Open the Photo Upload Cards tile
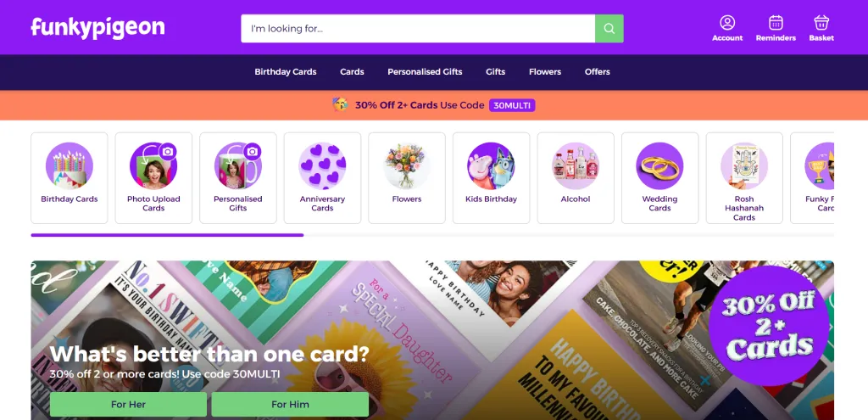This screenshot has height=420, width=868. (x=153, y=178)
